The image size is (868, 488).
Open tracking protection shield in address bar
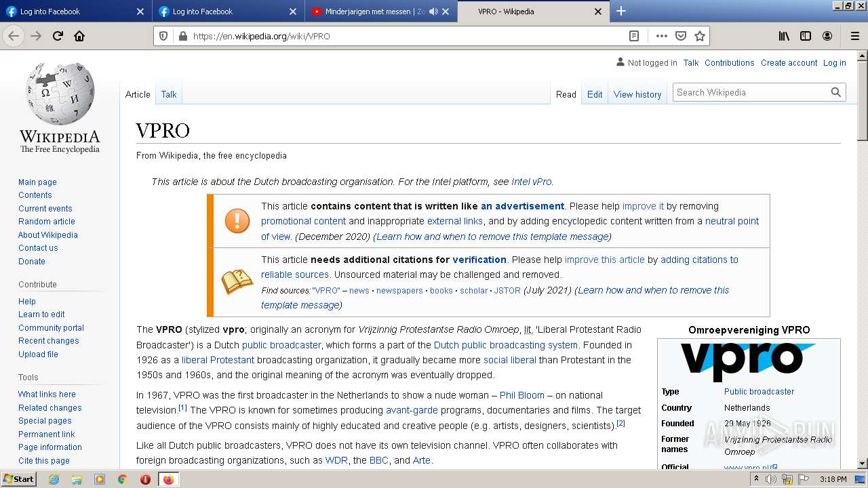[163, 36]
